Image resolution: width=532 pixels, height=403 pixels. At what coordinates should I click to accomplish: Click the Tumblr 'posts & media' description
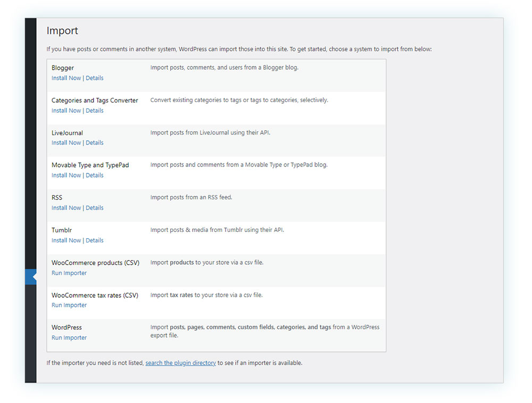(217, 230)
